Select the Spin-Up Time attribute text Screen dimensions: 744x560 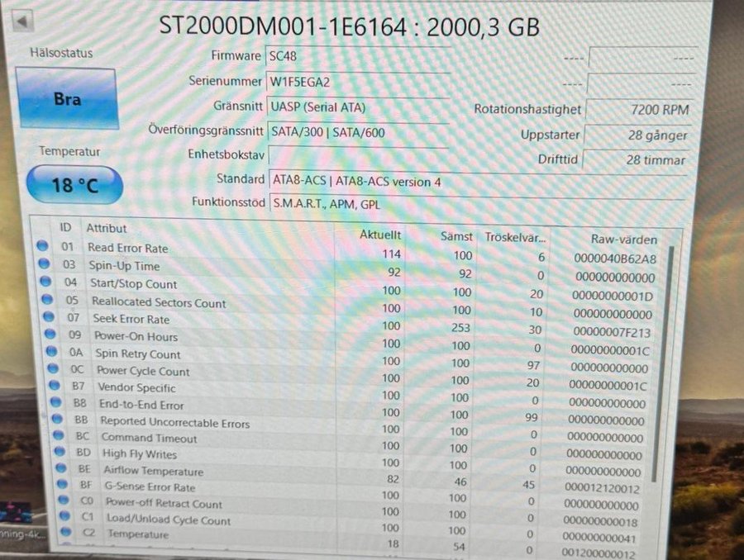[x=124, y=266]
